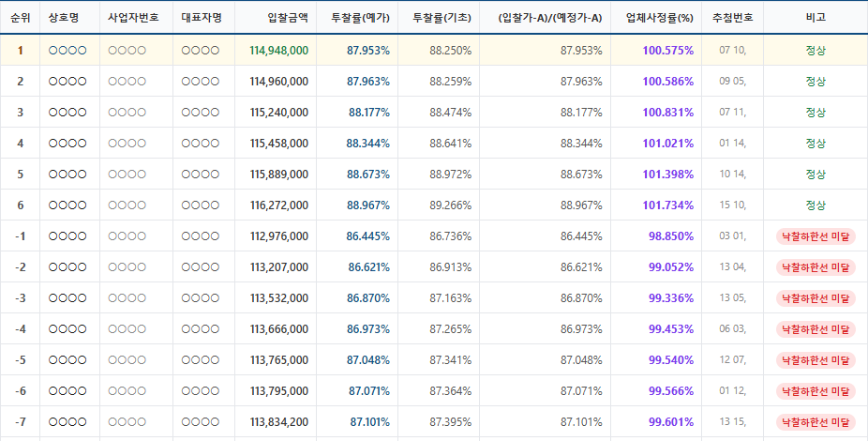Select bid amount 112,976,000

click(x=279, y=236)
